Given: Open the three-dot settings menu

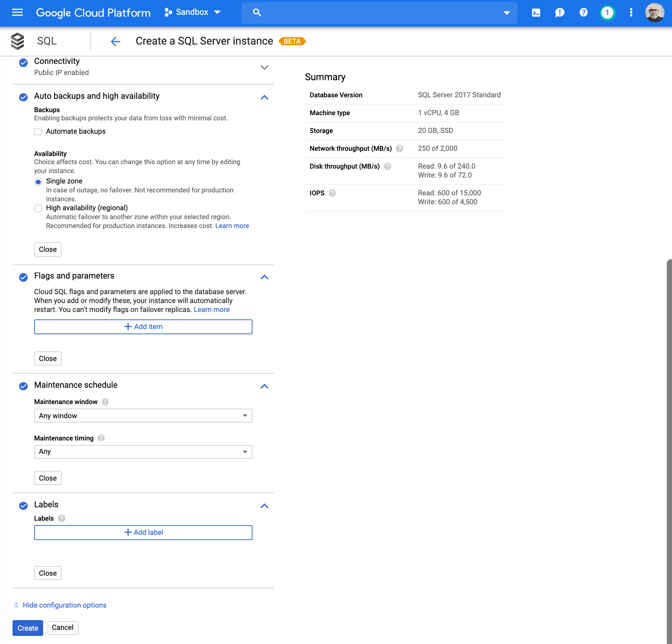Looking at the screenshot, I should pos(631,13).
